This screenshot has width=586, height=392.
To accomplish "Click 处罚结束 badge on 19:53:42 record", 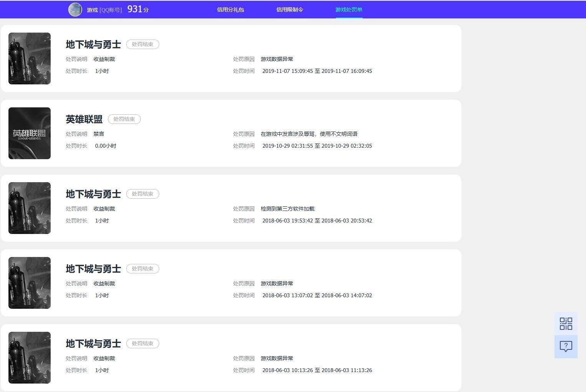I will [x=143, y=194].
